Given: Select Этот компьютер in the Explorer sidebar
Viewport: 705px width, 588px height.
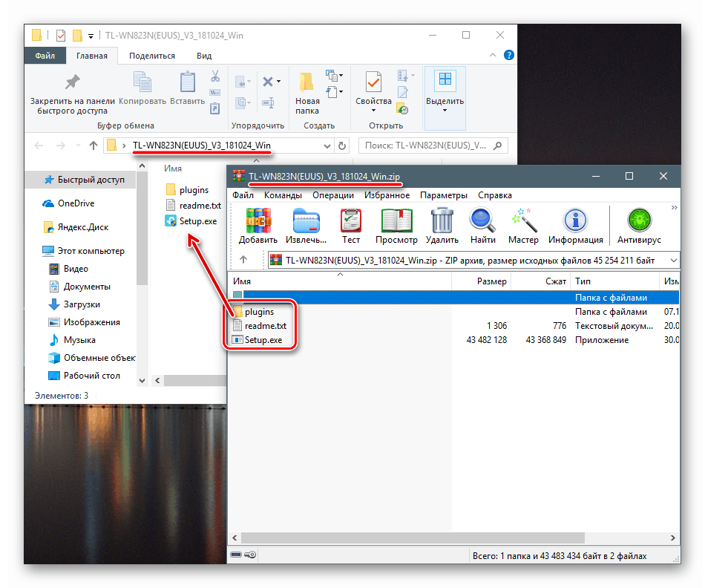Looking at the screenshot, I should (83, 251).
